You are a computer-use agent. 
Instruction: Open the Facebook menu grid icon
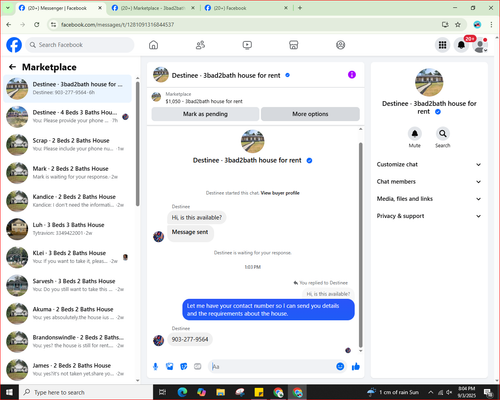[x=442, y=45]
